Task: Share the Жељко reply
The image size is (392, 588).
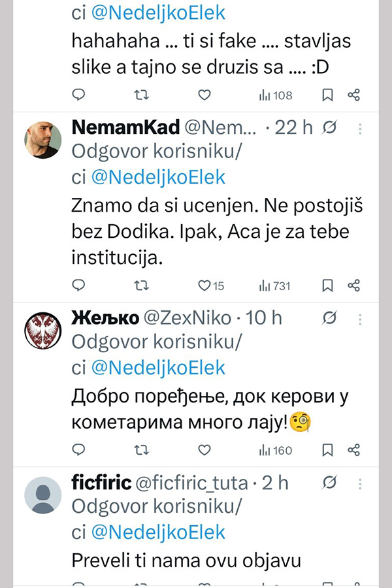Action: pos(354,450)
